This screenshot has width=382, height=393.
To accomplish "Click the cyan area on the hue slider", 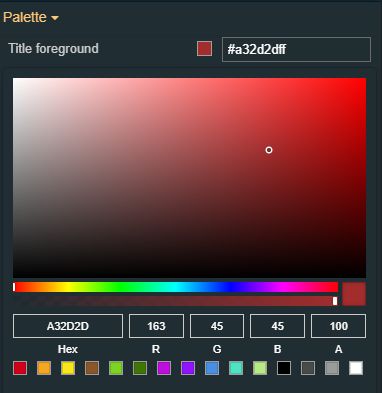I will (176, 287).
